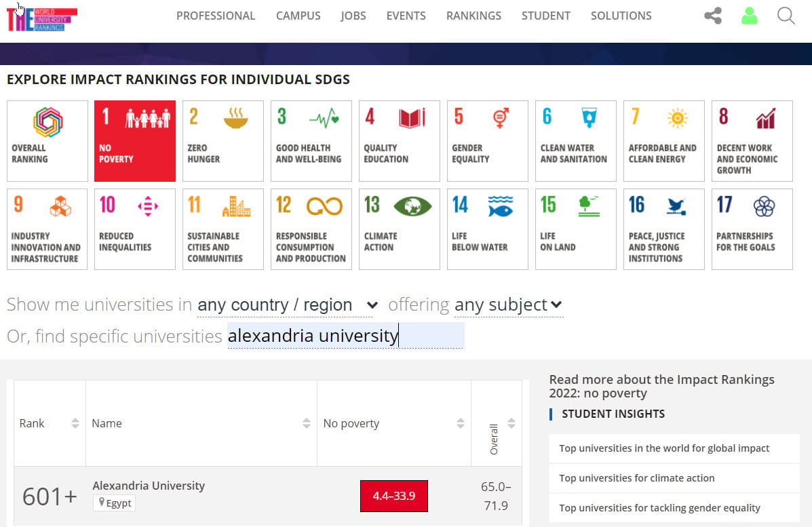812x527 pixels.
Task: Select Partnerships for the Goals tile
Action: click(x=752, y=229)
